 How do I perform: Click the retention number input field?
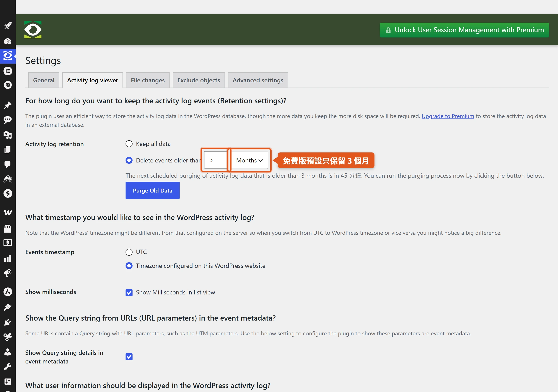point(216,160)
